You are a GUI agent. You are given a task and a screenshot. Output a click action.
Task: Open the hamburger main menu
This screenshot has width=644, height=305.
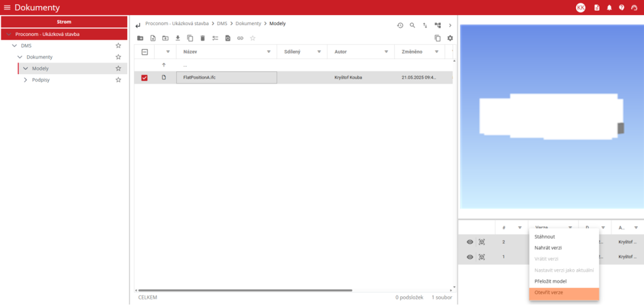tap(8, 8)
